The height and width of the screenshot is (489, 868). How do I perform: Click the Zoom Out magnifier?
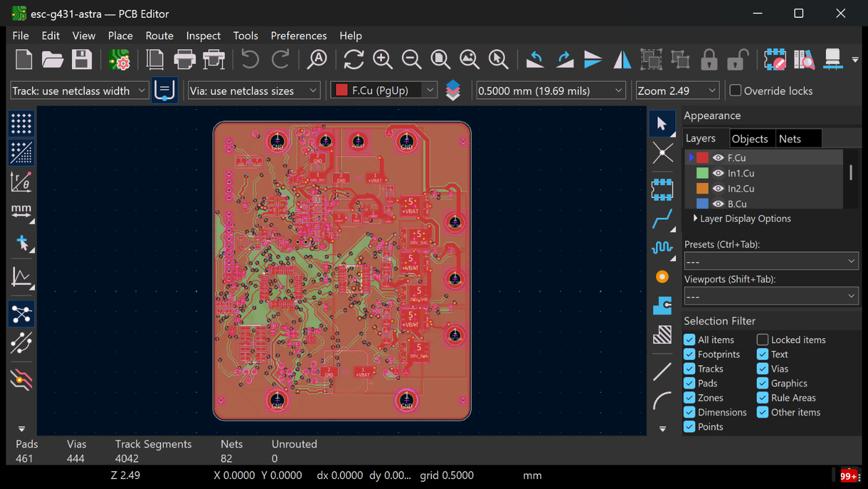click(x=412, y=60)
